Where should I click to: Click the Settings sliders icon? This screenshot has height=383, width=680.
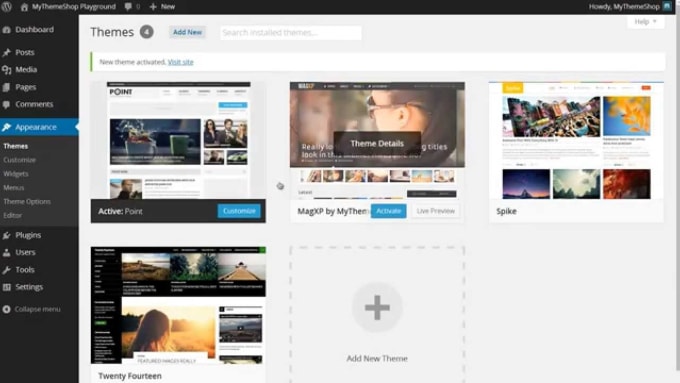(x=7, y=287)
